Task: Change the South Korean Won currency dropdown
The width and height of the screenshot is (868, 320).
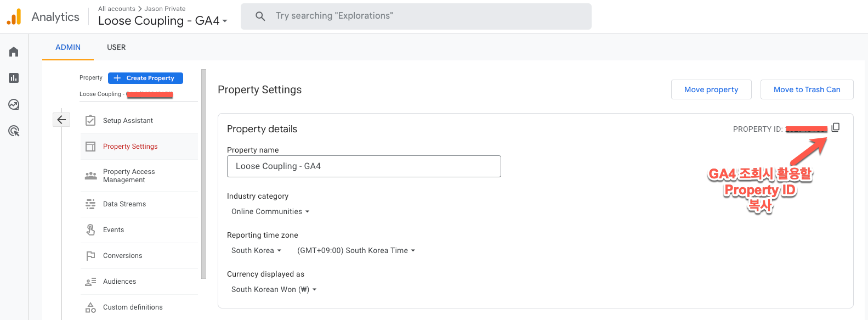Action: pyautogui.click(x=274, y=289)
